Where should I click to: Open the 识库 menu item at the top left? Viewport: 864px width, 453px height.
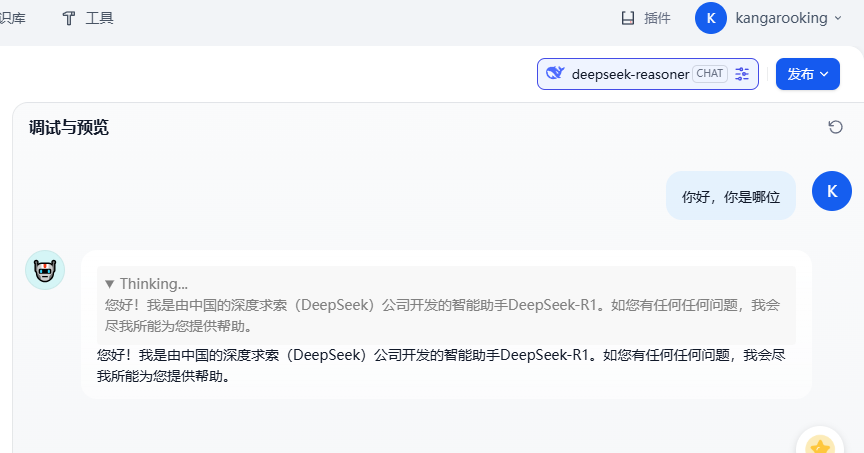point(12,18)
